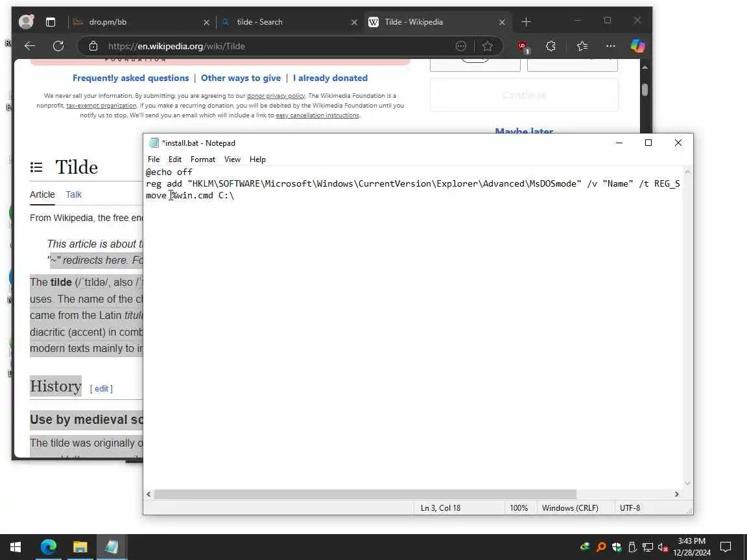Screen dimensions: 747x560
Task: Open Other ways to give link
Action: pyautogui.click(x=241, y=78)
